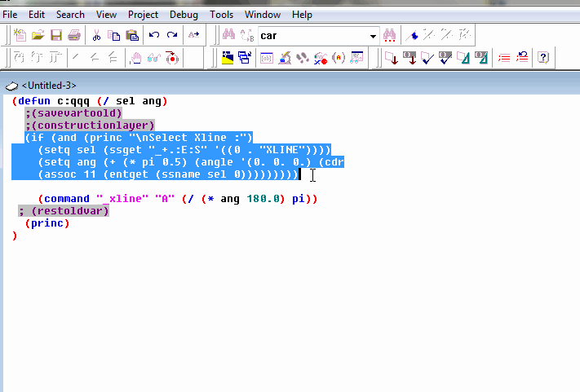Format selected code icon
The width and height of the screenshot is (580, 392).
[x=481, y=58]
